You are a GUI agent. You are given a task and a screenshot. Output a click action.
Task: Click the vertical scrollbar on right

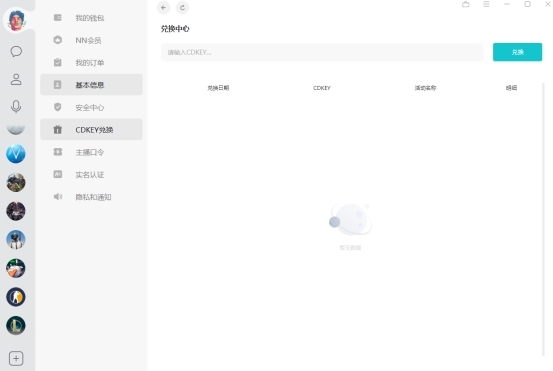coord(543,219)
